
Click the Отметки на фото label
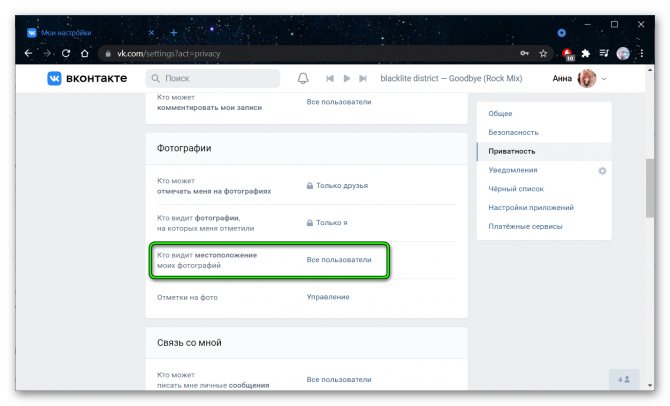point(187,297)
